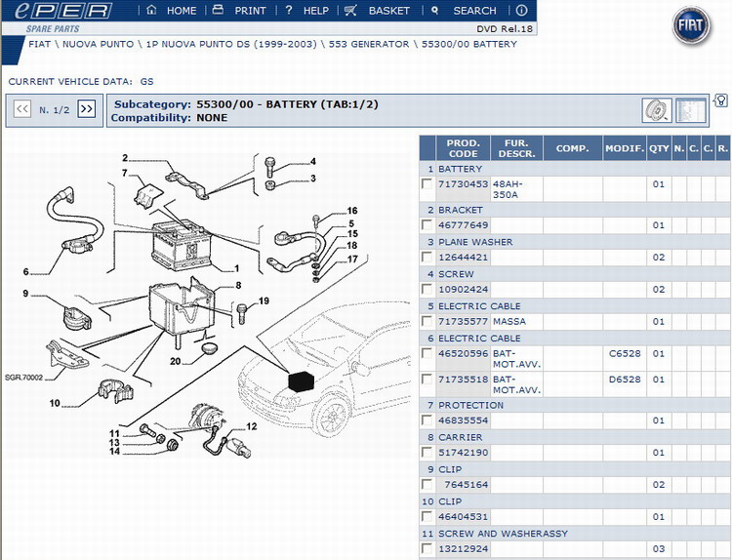
Task: Click the lightbulb hint icon
Action: click(x=721, y=100)
